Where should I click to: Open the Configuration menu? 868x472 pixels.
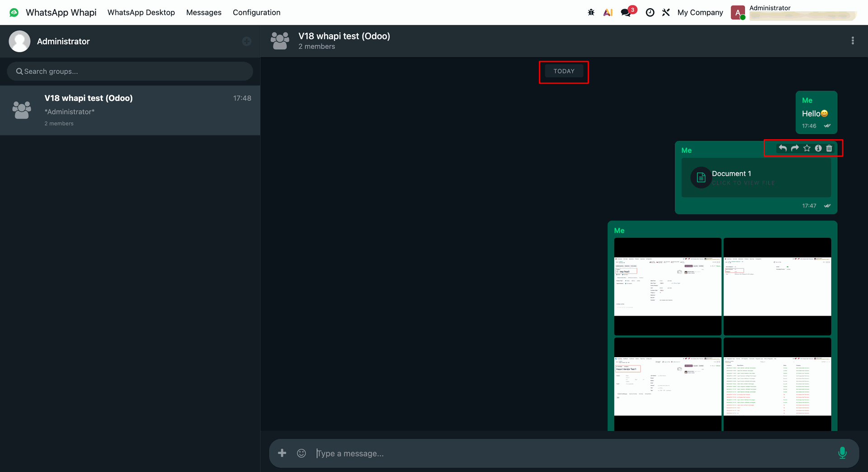[x=256, y=13]
